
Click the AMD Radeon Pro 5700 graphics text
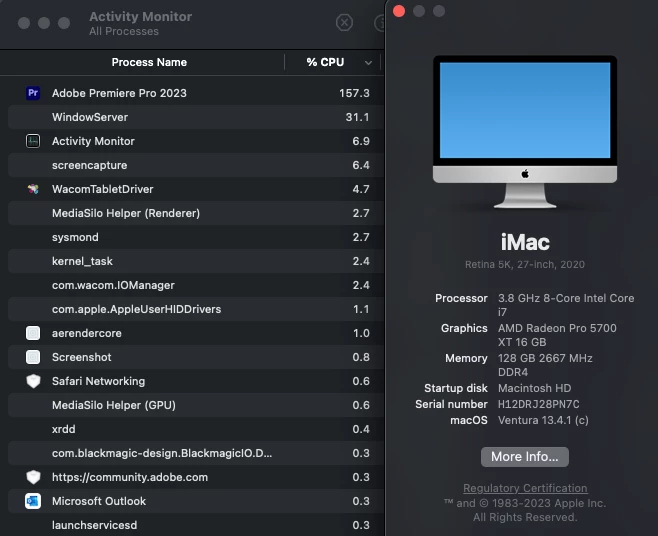coord(557,335)
